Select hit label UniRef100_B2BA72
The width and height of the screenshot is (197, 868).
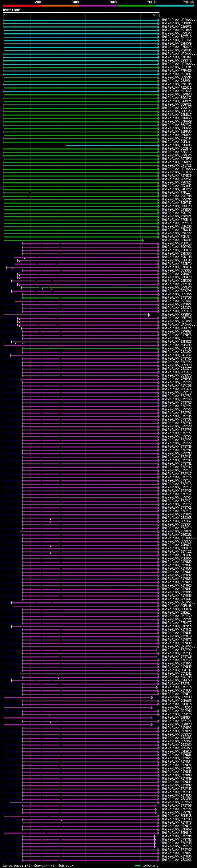177,250
